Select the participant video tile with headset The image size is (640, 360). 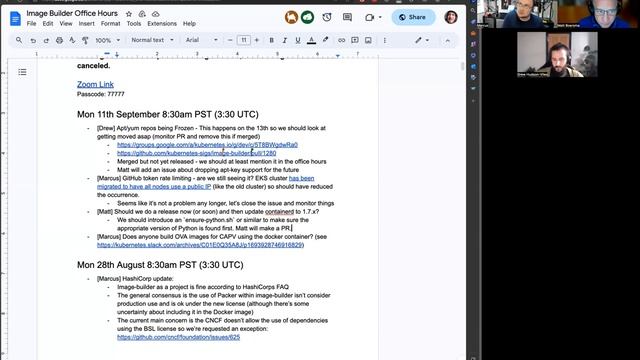557,55
